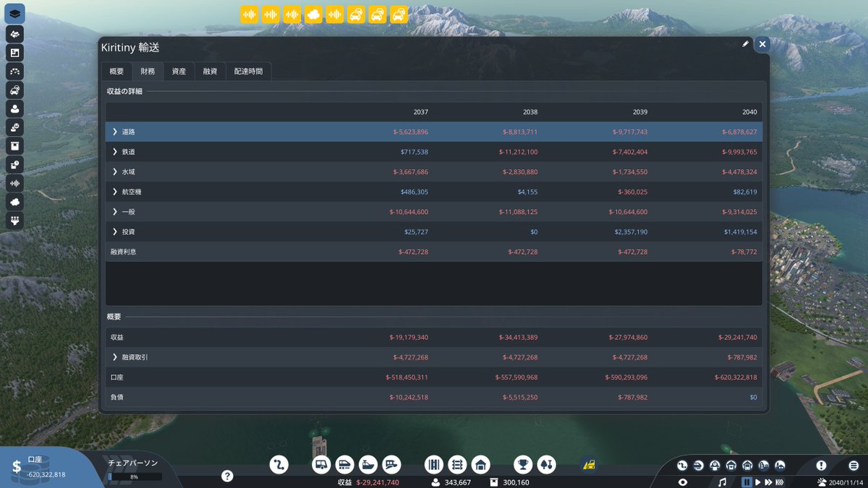Open the line route tool
Screen dimensions: 868x488
point(278,464)
